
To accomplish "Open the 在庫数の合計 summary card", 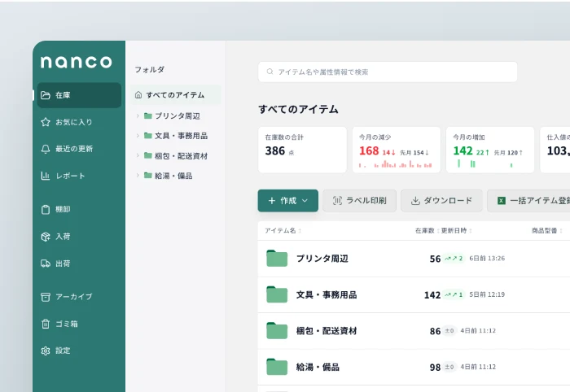I will (302, 150).
